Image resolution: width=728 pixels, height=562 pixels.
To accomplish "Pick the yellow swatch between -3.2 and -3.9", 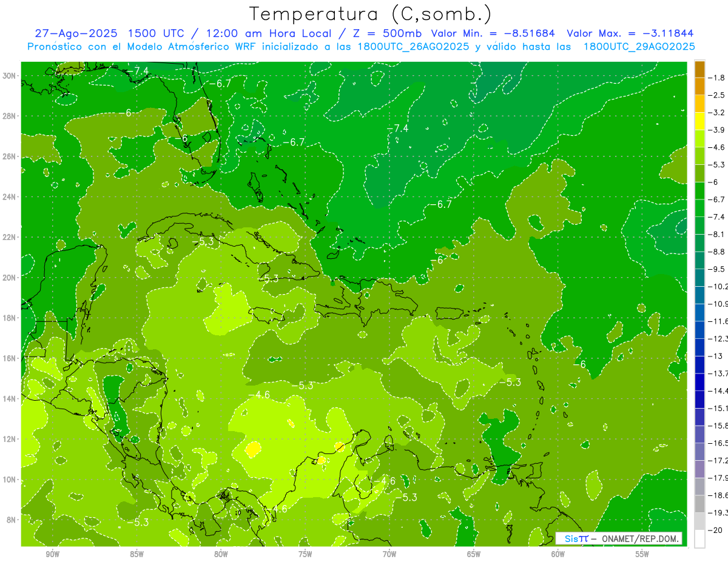I will click(699, 121).
